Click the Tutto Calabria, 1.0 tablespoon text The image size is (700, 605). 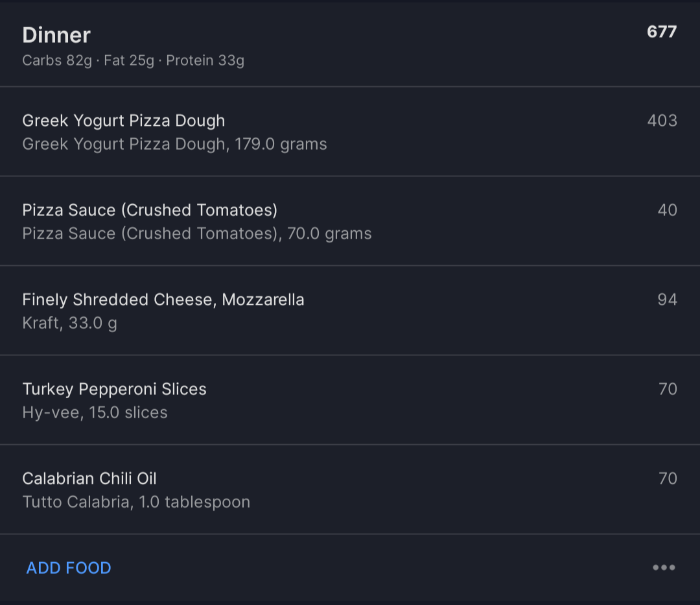pos(136,502)
